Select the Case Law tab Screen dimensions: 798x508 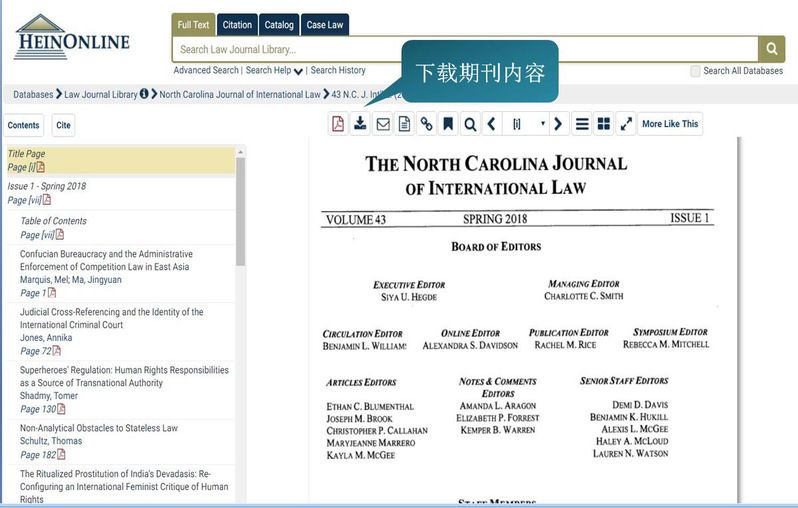point(324,25)
